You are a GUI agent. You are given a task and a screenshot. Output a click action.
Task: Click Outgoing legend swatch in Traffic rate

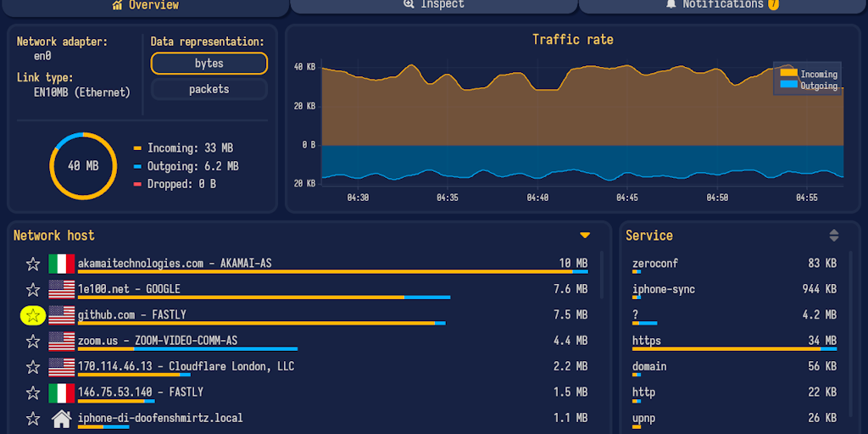click(x=789, y=85)
